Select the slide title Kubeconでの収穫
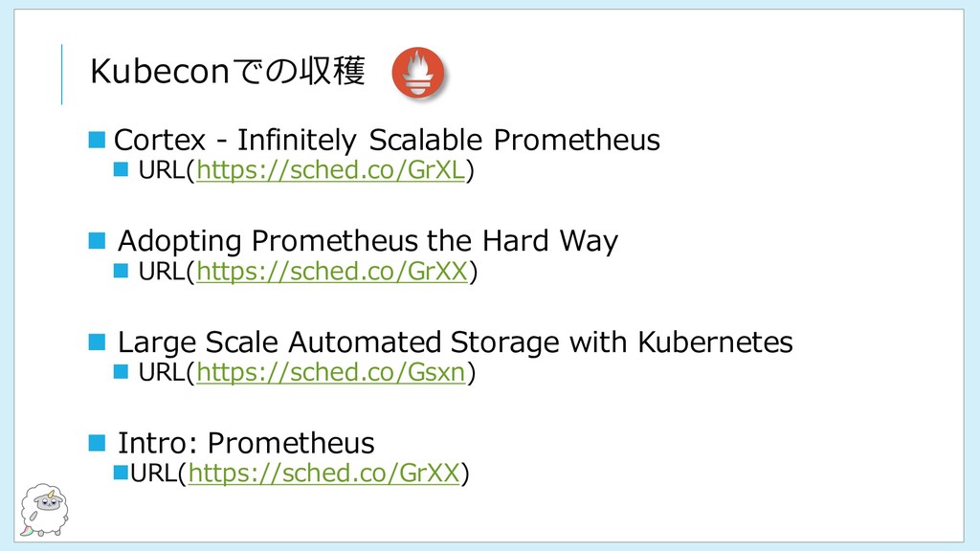This screenshot has width=980, height=551. pyautogui.click(x=228, y=71)
